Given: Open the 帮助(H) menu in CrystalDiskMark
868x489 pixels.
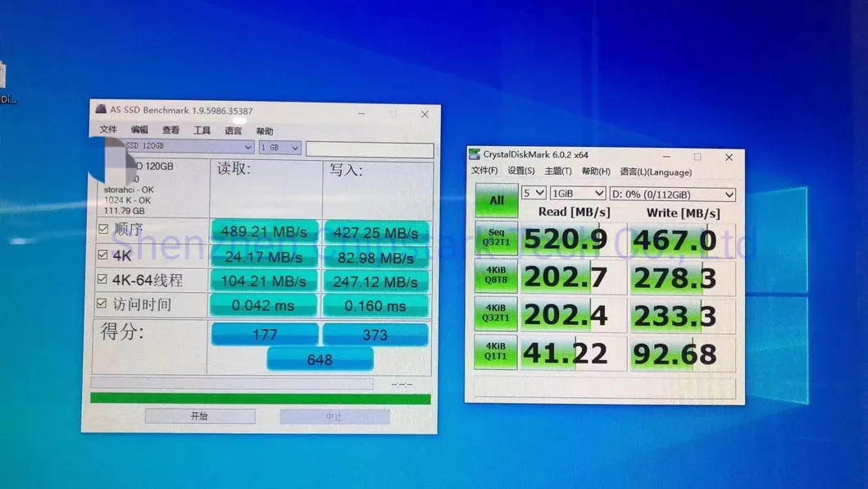Looking at the screenshot, I should tap(596, 171).
